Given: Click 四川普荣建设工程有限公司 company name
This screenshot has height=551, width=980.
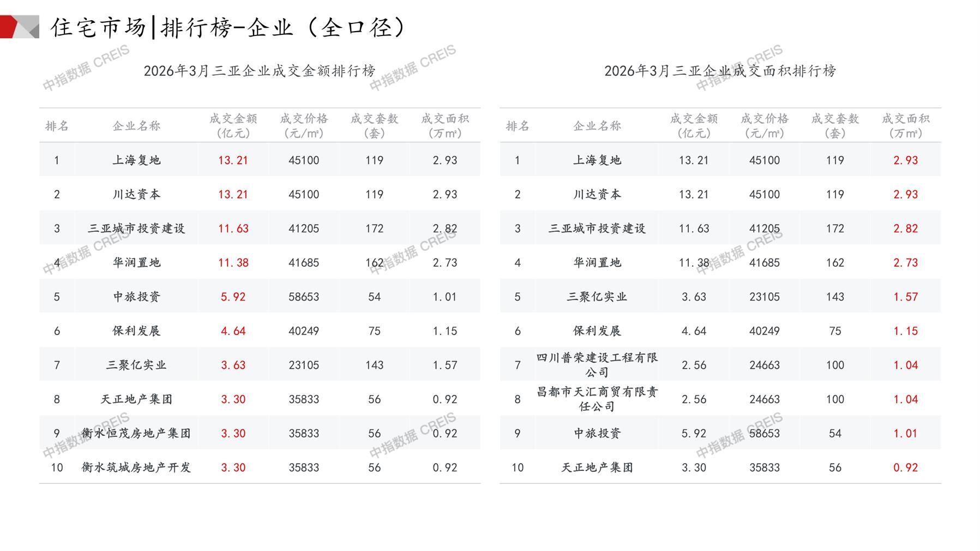Looking at the screenshot, I should pos(597,365).
